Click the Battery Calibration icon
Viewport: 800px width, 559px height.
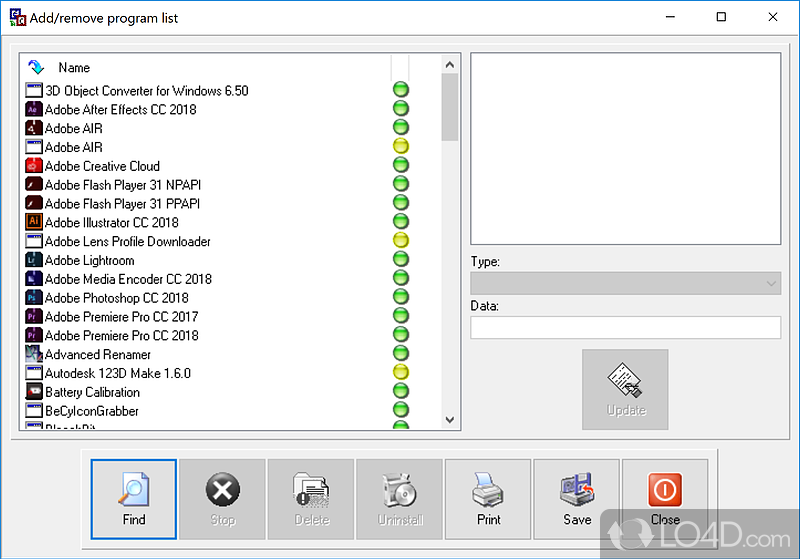(x=34, y=392)
